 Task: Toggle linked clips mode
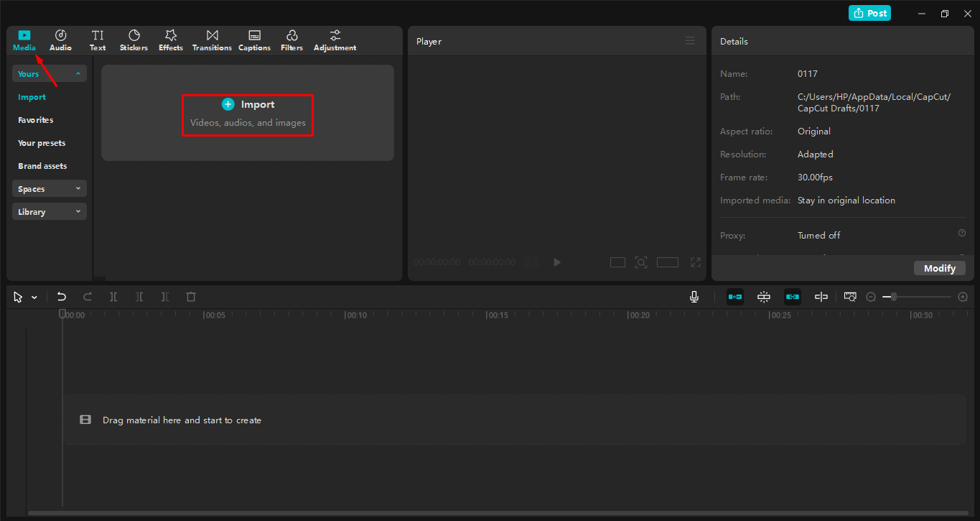[792, 296]
